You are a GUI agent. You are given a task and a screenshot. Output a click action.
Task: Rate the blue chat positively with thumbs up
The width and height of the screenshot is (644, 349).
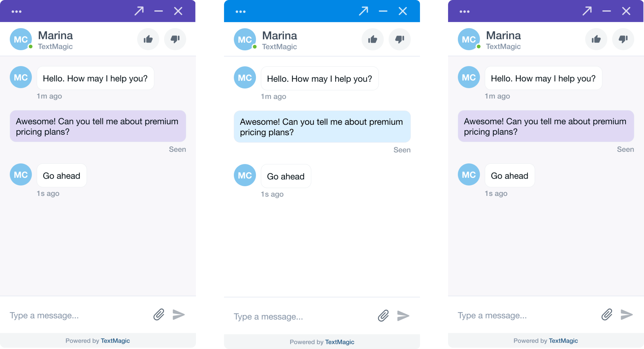[x=372, y=39]
